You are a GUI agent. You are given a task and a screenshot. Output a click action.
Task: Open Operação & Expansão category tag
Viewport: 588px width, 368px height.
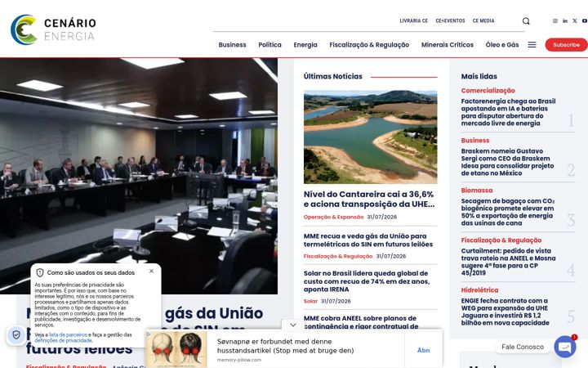pyautogui.click(x=333, y=217)
